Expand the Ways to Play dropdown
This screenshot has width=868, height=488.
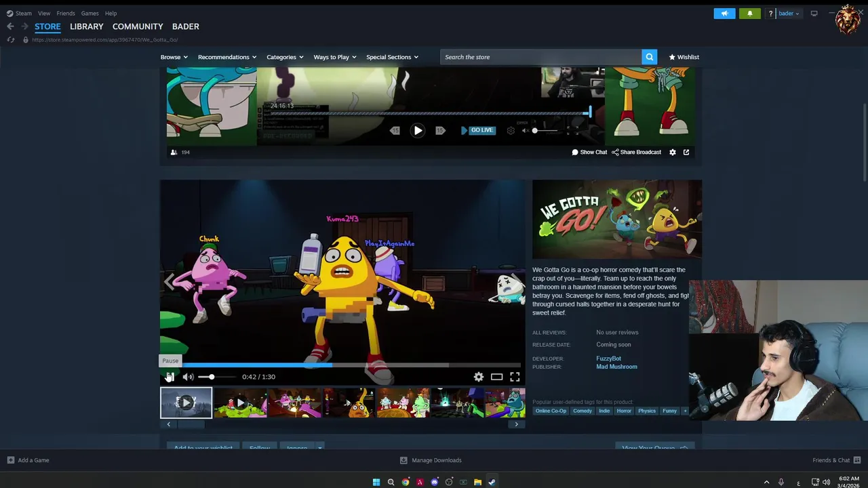tap(335, 57)
